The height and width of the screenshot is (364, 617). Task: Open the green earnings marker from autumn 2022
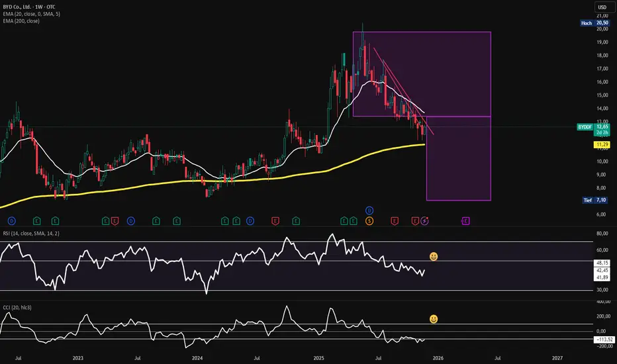55,221
